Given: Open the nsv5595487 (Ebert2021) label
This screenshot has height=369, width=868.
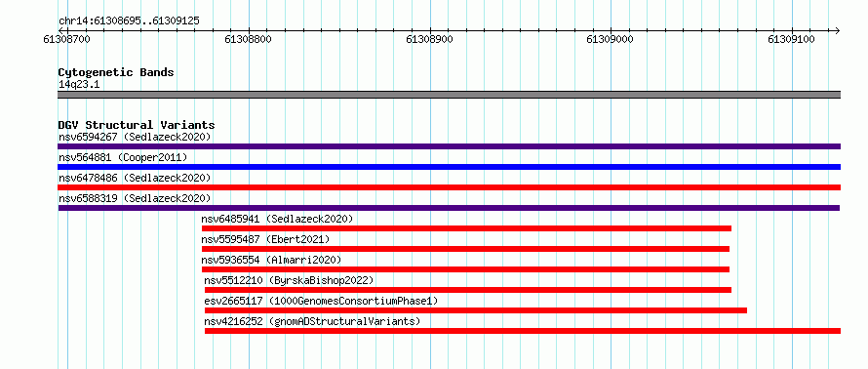Looking at the screenshot, I should (x=265, y=239).
